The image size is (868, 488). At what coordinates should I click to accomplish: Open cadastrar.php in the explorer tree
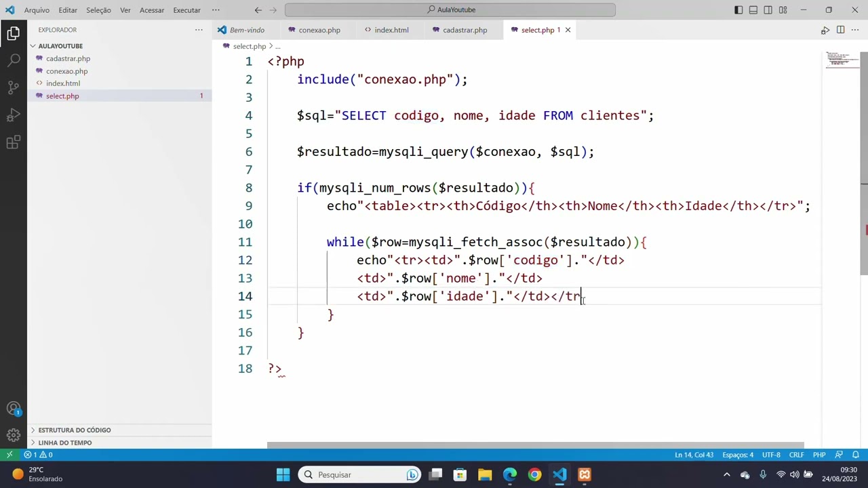click(68, 59)
